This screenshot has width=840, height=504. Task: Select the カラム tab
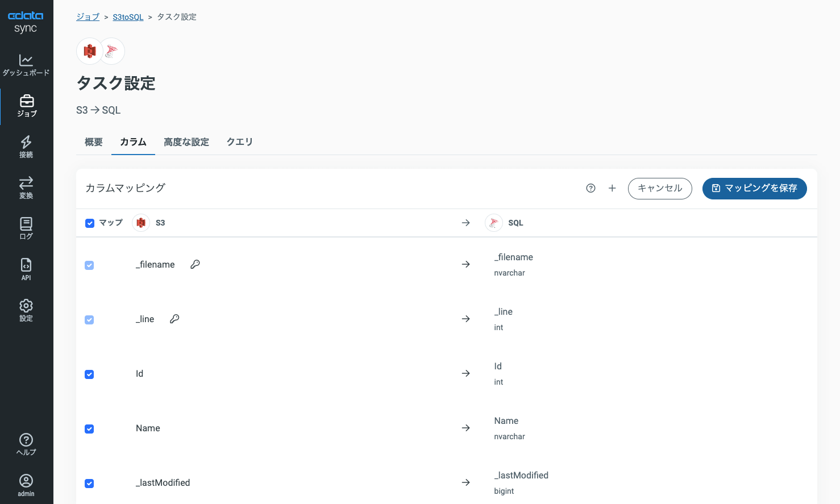[x=133, y=142]
